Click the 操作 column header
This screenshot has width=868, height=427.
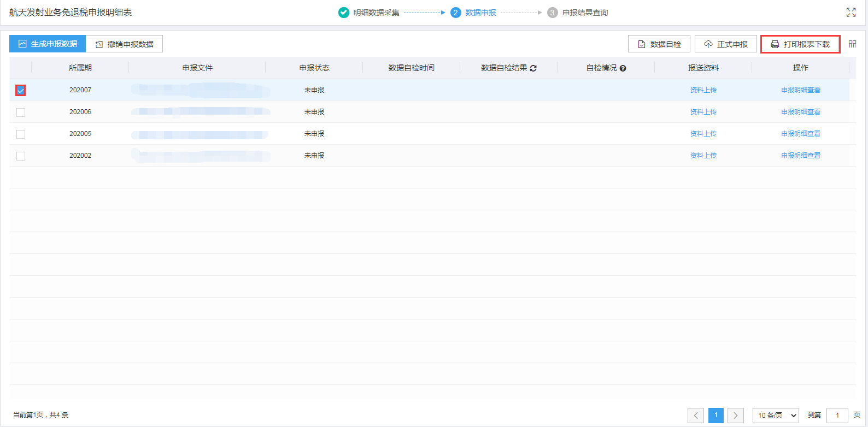(801, 68)
